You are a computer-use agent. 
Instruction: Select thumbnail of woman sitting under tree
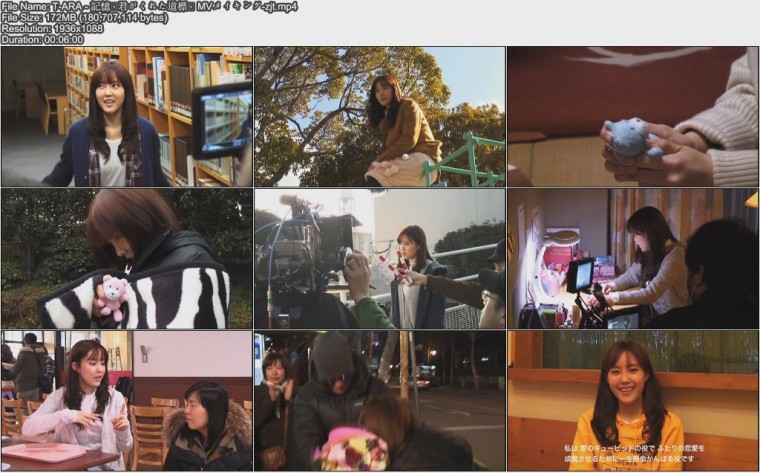pos(380,117)
